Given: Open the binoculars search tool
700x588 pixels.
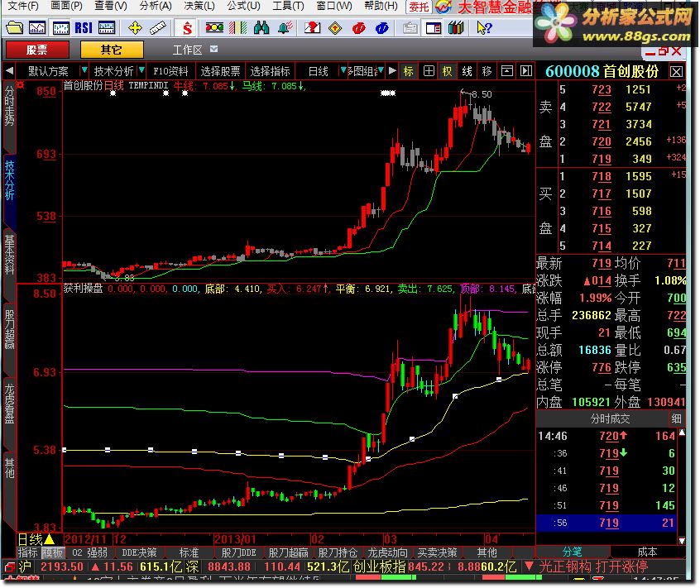Looking at the screenshot, I should point(261,28).
